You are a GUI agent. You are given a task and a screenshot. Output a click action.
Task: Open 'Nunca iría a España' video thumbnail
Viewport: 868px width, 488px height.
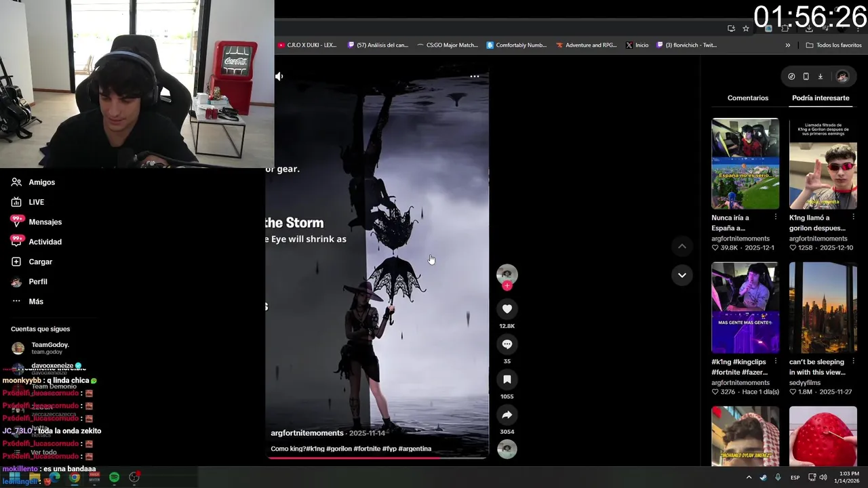click(745, 163)
